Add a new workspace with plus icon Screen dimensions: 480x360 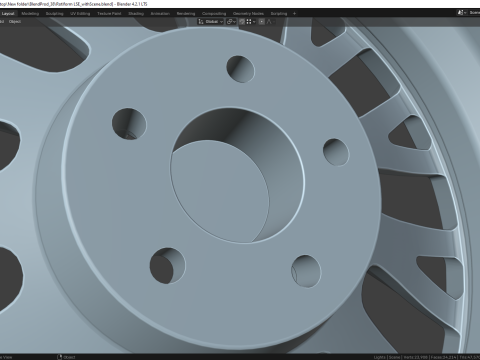(294, 13)
